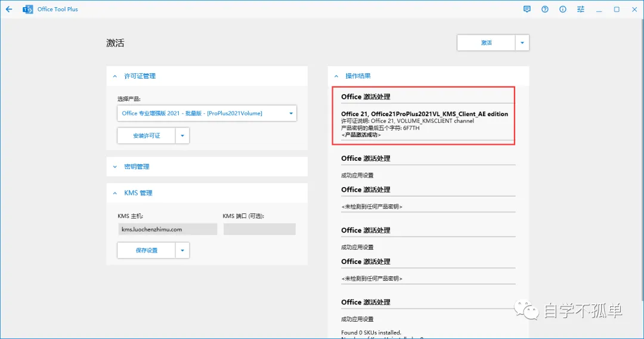Click the 保存设置 button

click(146, 250)
